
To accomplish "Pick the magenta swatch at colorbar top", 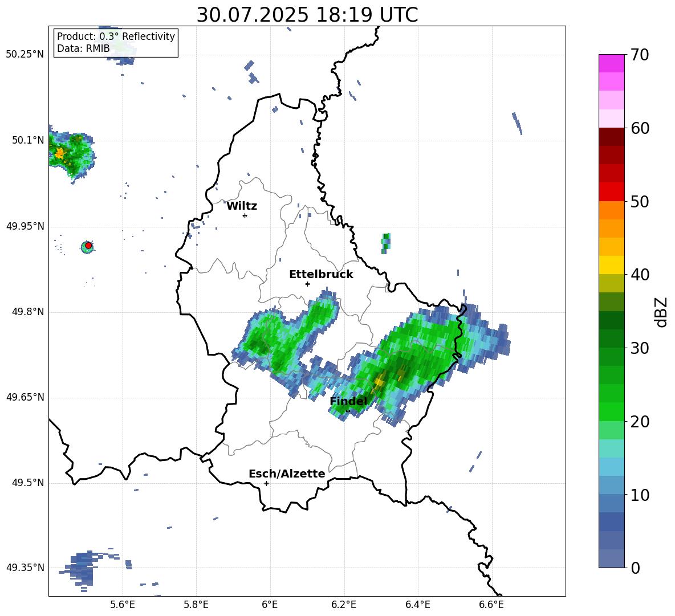I will click(611, 63).
